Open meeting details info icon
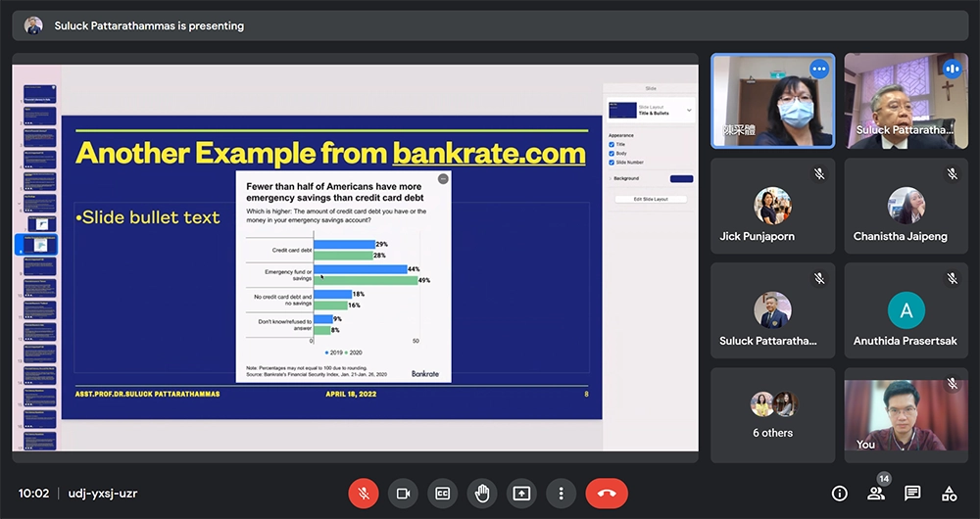The image size is (980, 519). tap(840, 494)
